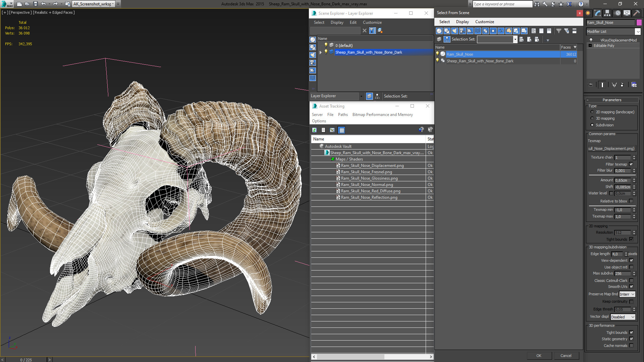Screen dimensions: 644x362
Task: Toggle Display Cameras filter icon
Action: (462, 31)
